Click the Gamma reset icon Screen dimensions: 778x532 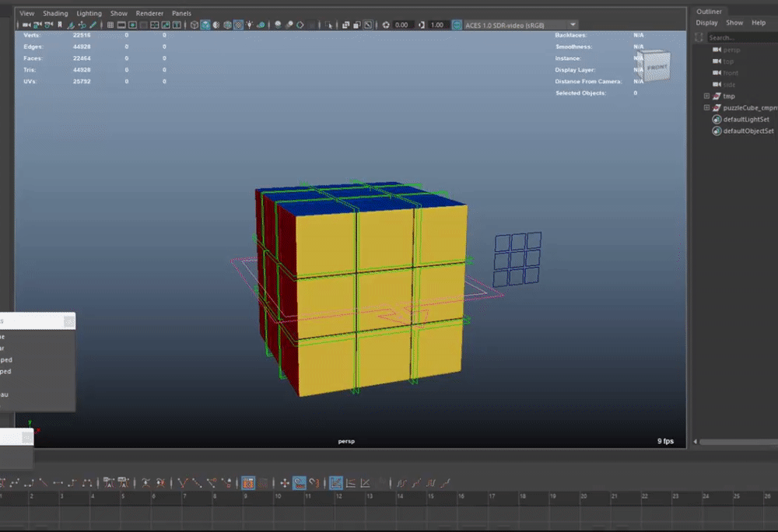(421, 25)
